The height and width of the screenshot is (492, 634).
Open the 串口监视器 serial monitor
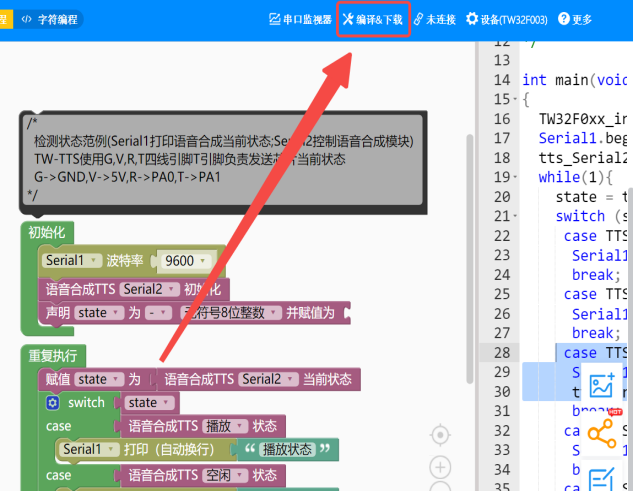(x=300, y=19)
